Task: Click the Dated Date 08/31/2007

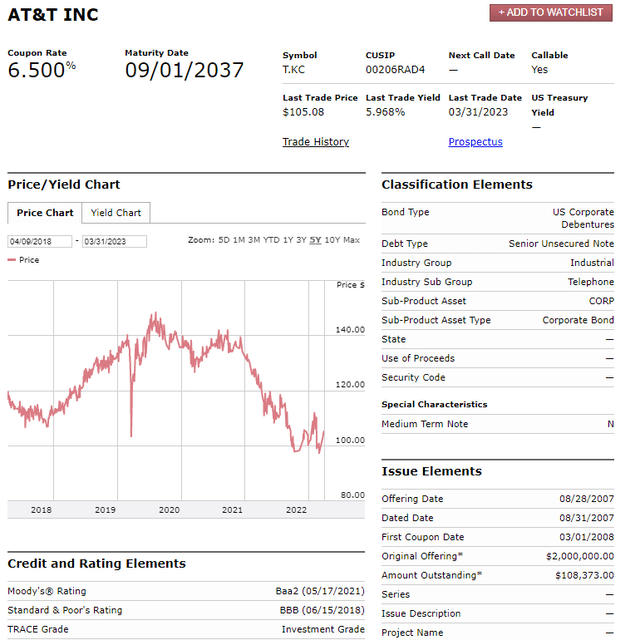Action: click(x=587, y=518)
